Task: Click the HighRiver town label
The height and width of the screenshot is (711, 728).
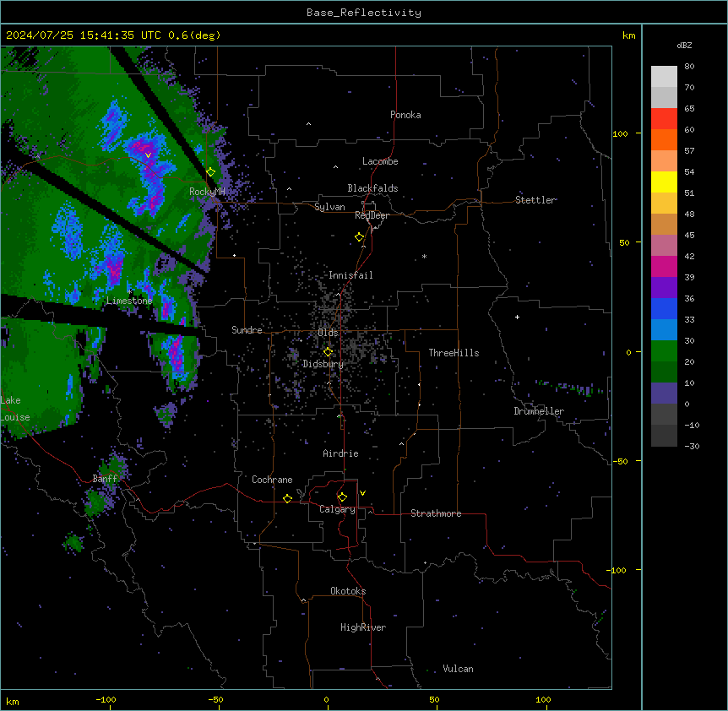Action: pos(363,627)
